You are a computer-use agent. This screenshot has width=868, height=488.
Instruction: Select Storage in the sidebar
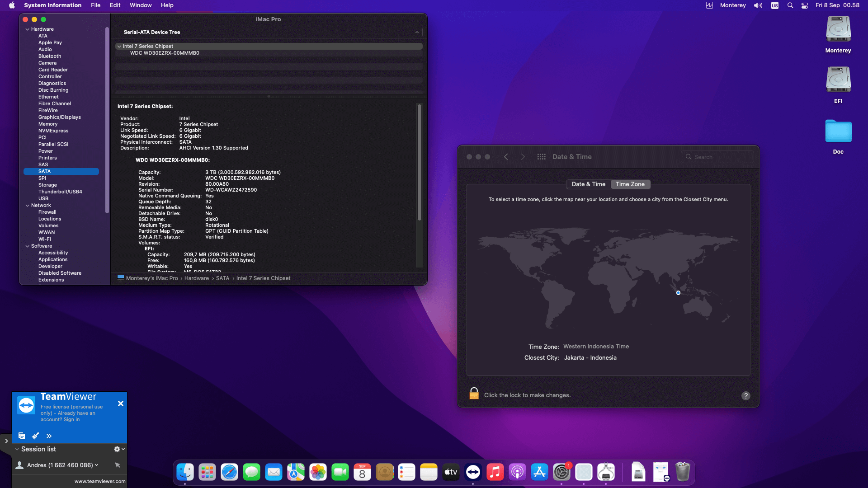click(x=47, y=185)
